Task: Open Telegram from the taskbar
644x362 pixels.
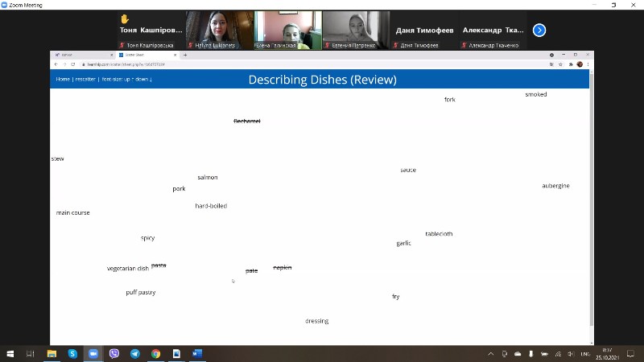Action: tap(134, 353)
